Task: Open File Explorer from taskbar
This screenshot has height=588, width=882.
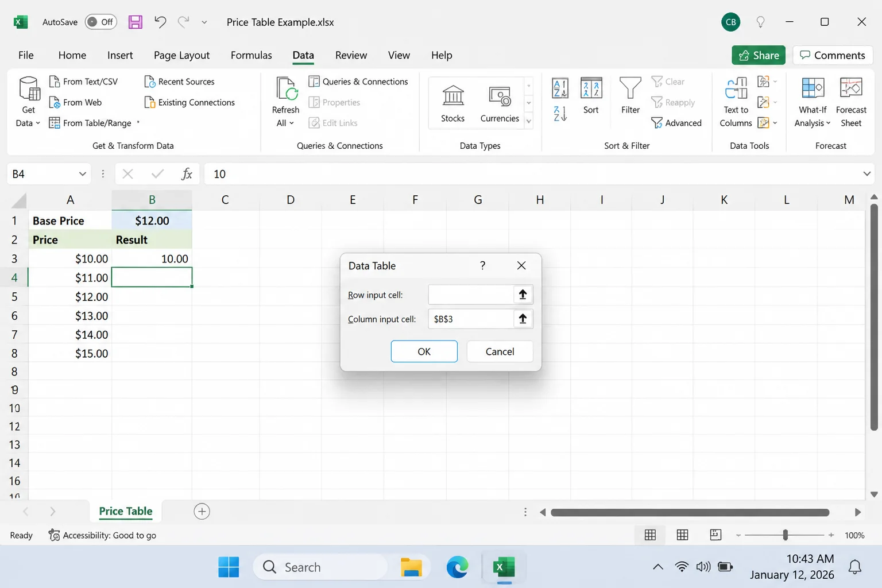Action: 411,567
